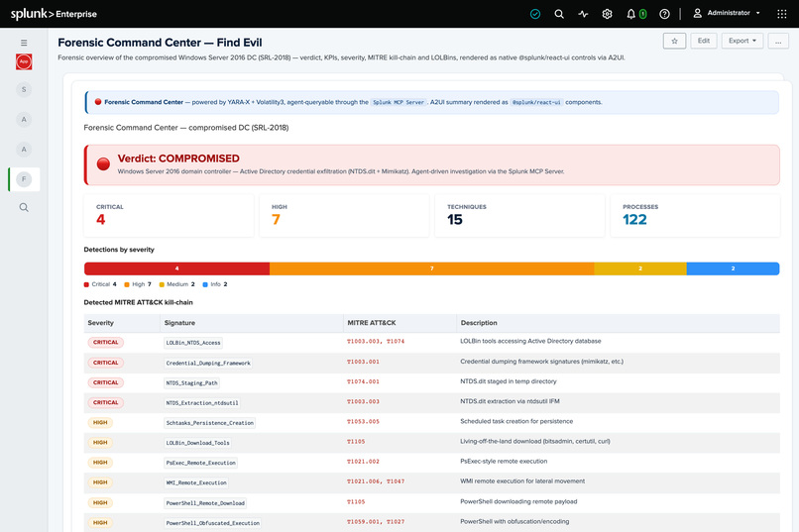The width and height of the screenshot is (799, 532).
Task: Open the search magnifier in top bar
Action: [559, 14]
